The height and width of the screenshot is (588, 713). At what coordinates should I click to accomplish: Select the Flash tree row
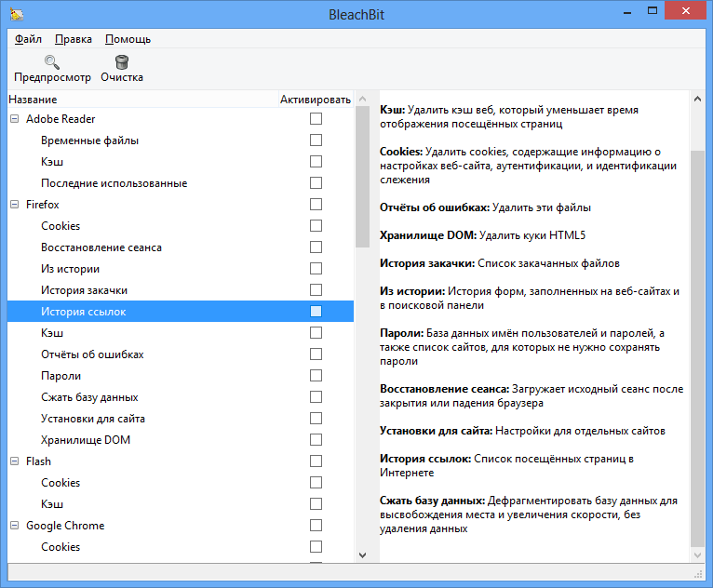tap(181, 461)
